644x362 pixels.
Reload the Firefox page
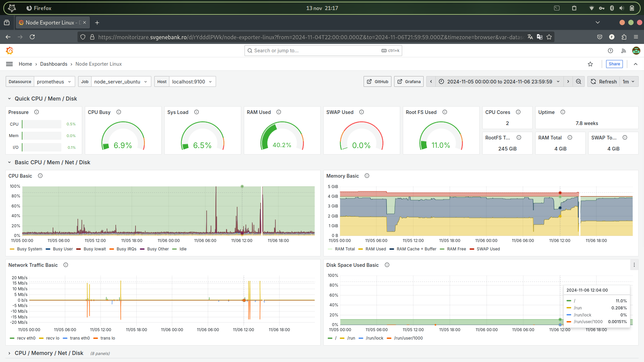pyautogui.click(x=32, y=37)
